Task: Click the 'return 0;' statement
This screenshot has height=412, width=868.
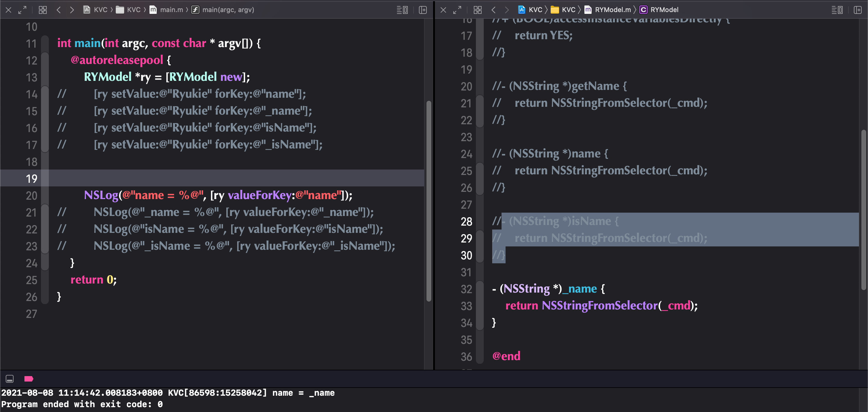Action: [93, 280]
